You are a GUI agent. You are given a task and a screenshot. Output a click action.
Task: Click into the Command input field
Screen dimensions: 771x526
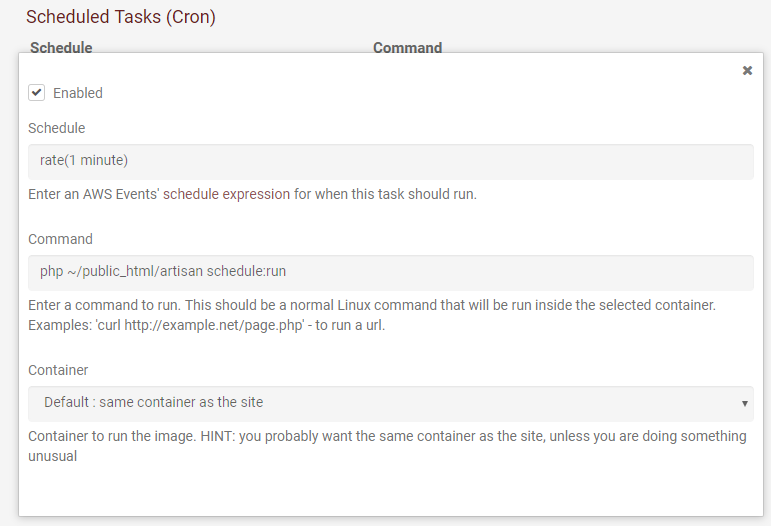390,272
